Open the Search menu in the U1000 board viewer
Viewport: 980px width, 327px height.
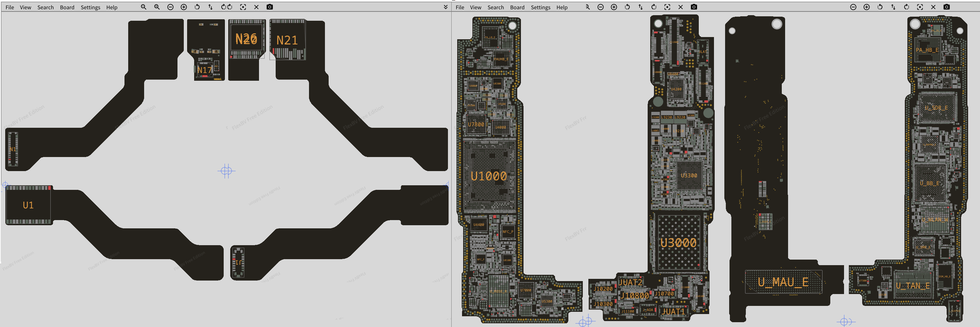pyautogui.click(x=495, y=7)
